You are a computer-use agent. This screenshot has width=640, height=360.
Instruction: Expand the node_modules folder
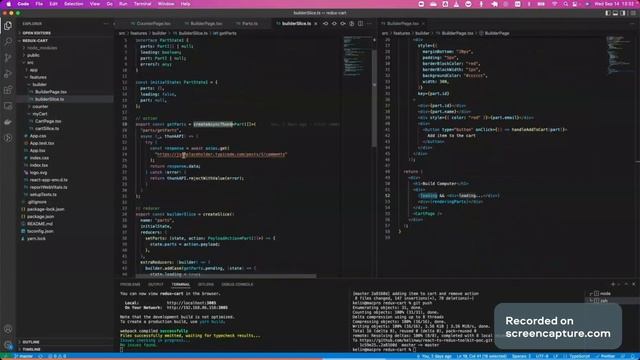[x=65, y=48]
